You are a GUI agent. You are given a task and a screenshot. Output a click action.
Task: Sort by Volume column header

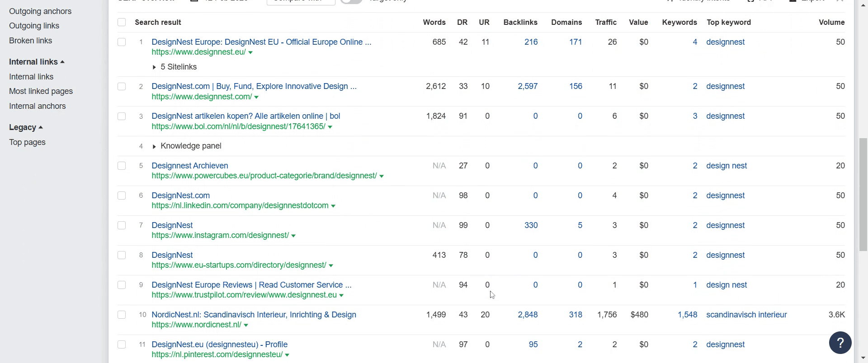(x=832, y=22)
